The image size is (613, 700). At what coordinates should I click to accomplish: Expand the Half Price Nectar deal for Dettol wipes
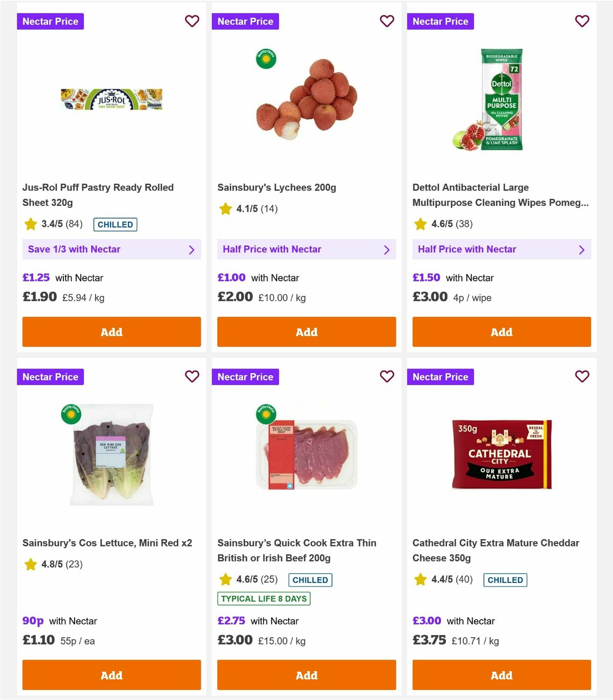click(501, 249)
